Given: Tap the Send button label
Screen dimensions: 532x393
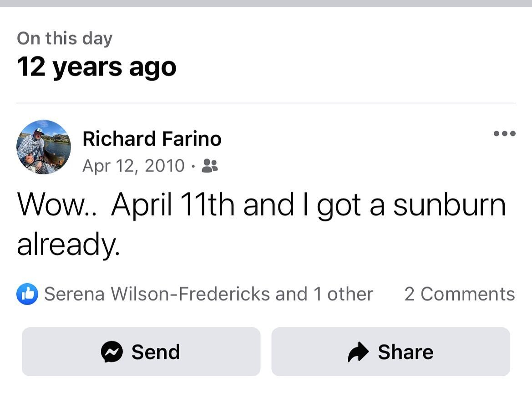Looking at the screenshot, I should [x=156, y=352].
